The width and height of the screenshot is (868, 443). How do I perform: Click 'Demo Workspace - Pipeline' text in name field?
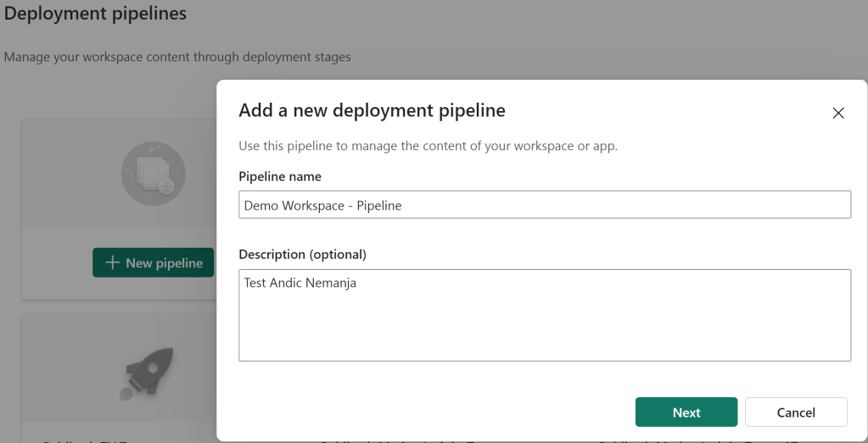[x=322, y=205]
